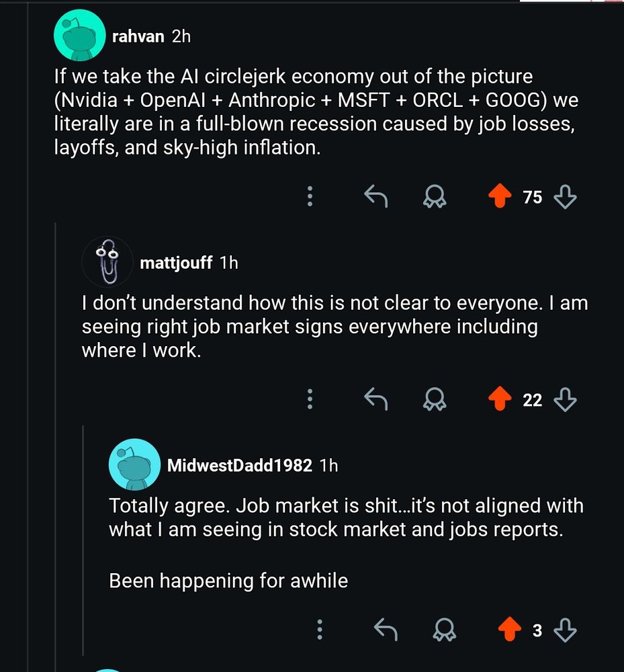Open the reply icon under mattjouff's comment

[x=376, y=398]
